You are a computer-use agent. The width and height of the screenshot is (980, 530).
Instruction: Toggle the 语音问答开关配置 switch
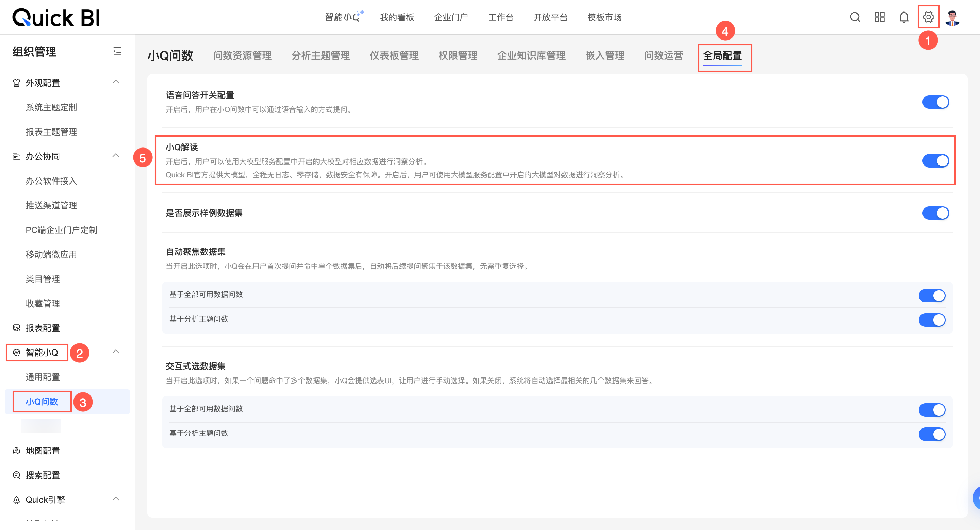click(x=935, y=102)
